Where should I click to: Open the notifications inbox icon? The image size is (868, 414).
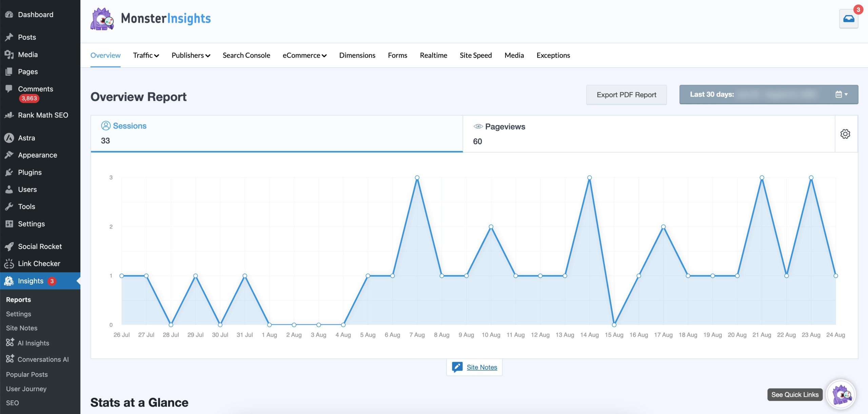pos(848,19)
